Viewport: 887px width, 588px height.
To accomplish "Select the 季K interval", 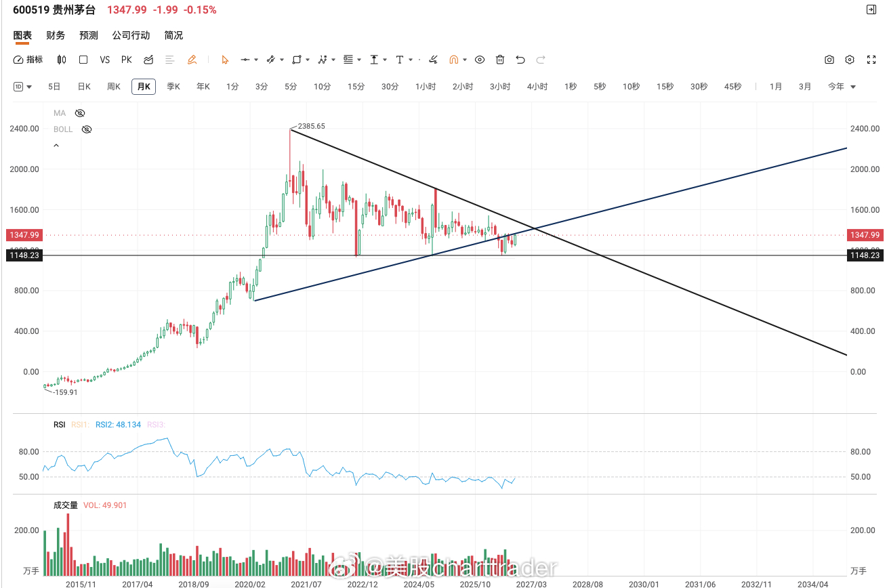I will pyautogui.click(x=173, y=87).
